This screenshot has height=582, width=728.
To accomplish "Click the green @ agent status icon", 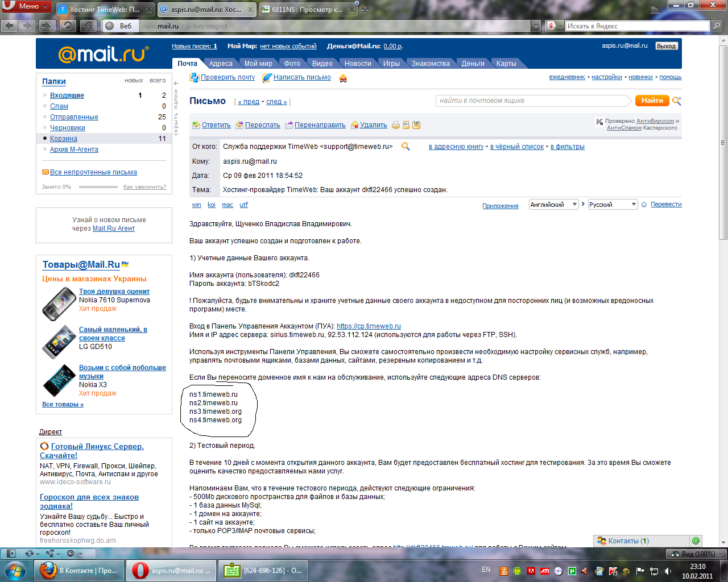I will [696, 541].
